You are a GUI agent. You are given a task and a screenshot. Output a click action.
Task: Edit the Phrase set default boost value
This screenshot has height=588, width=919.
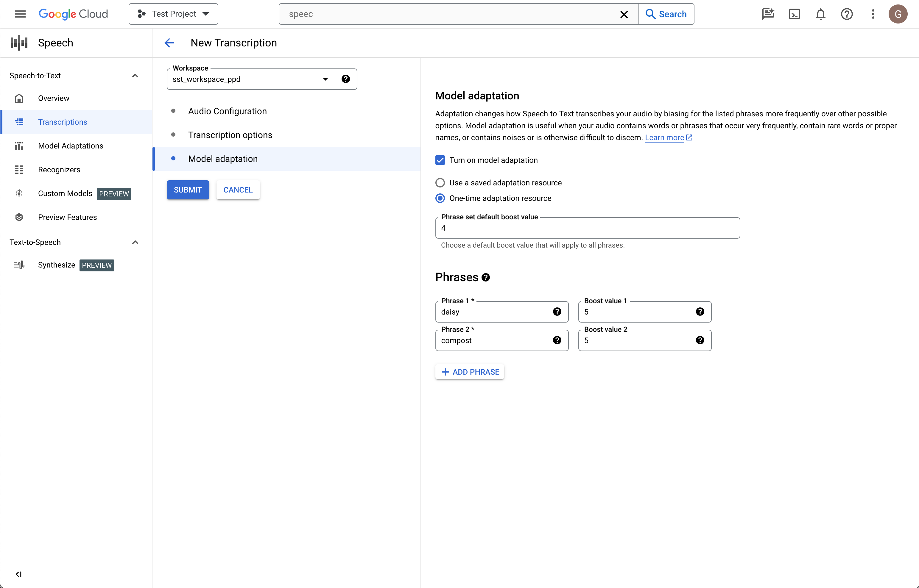[588, 228]
